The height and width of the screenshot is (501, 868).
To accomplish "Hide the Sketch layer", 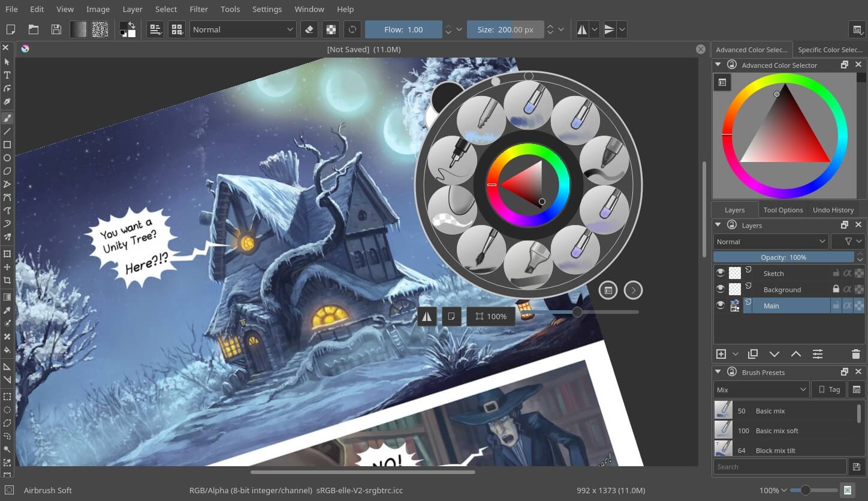I will [x=721, y=273].
